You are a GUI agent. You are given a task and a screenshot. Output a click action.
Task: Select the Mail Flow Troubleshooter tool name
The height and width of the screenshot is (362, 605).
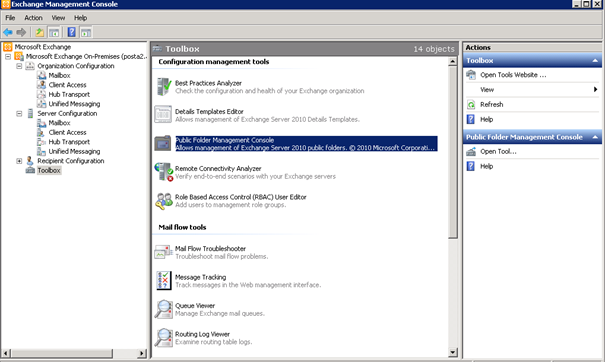pos(210,249)
